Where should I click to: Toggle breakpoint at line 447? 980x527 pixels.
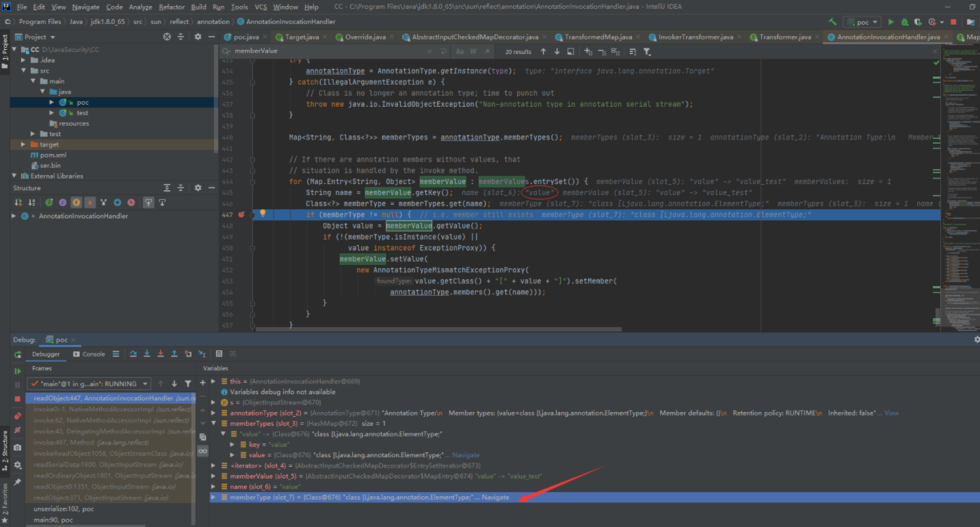(242, 214)
